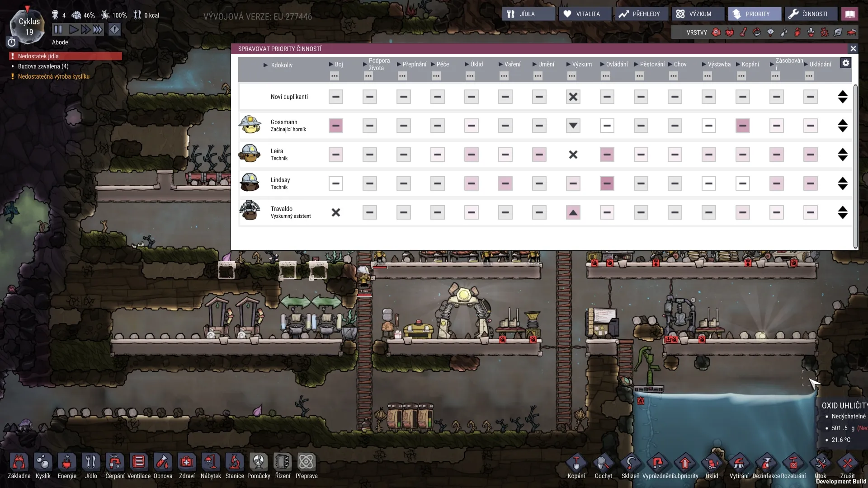Viewport: 868px width, 488px height.
Task: Open options under Vaření column
Action: [504, 76]
